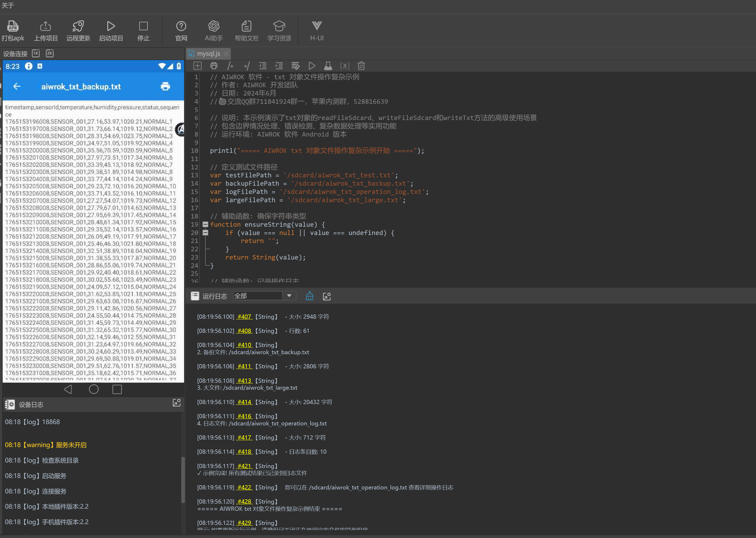
Task: Click the device log panel scrollbar
Action: 183,480
